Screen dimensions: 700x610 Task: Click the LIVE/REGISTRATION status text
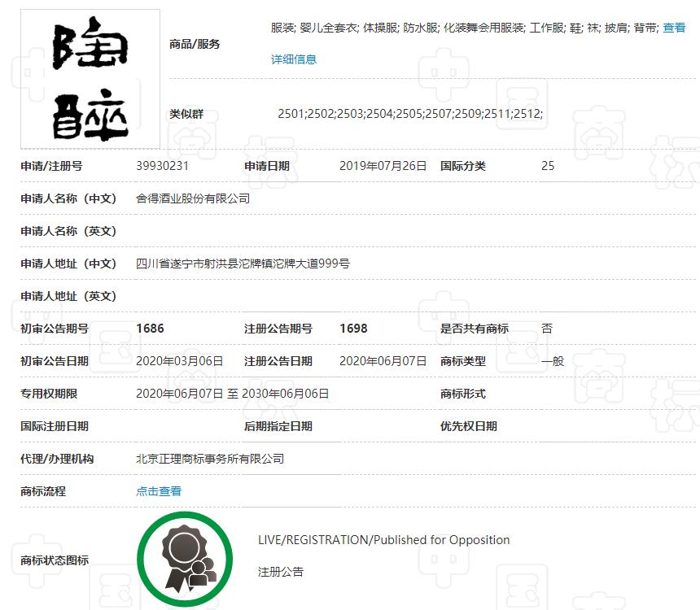click(382, 539)
